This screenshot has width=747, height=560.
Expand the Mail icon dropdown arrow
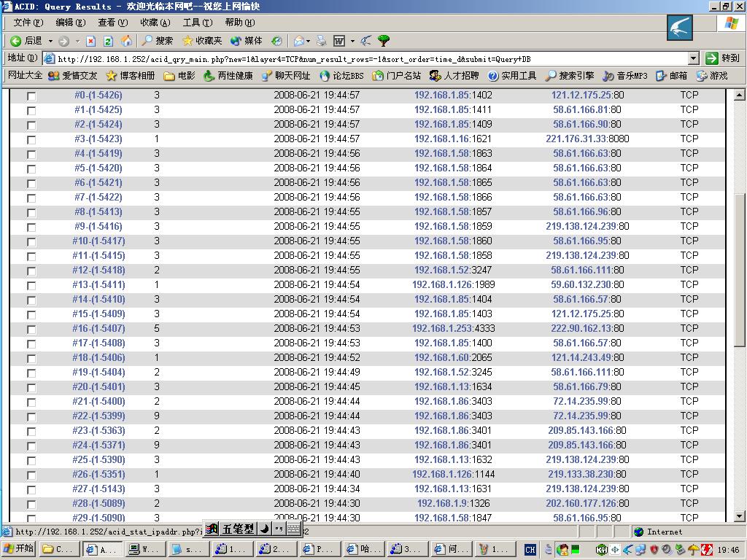coord(309,42)
